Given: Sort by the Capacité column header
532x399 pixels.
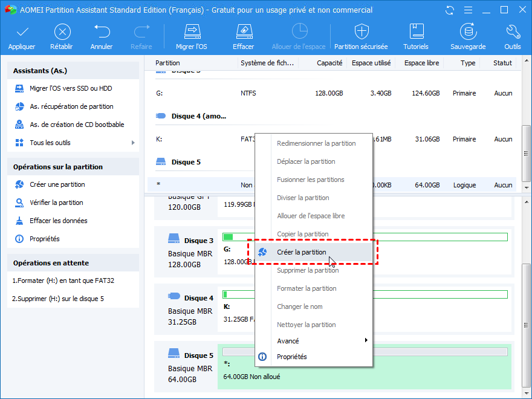Looking at the screenshot, I should [329, 63].
